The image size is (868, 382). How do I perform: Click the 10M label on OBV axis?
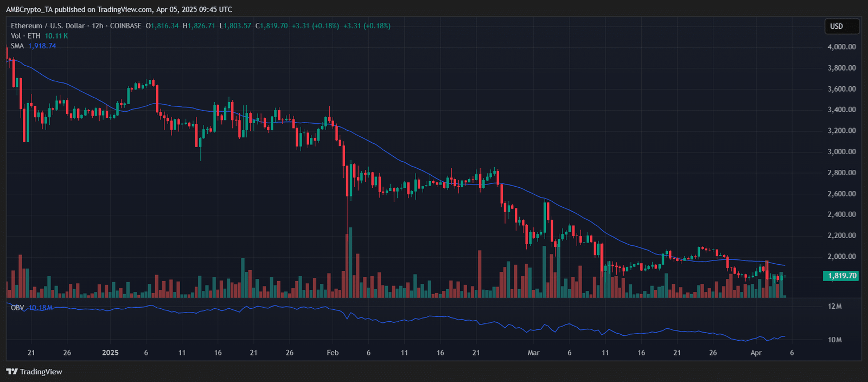pos(834,340)
